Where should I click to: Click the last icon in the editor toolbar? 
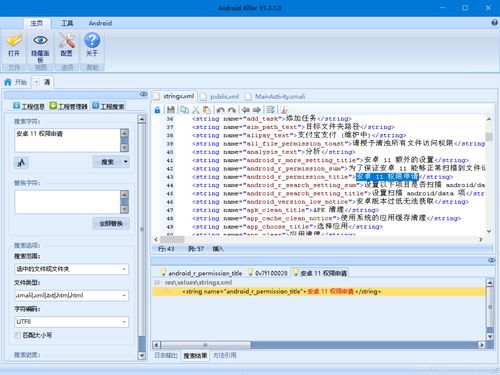click(x=284, y=110)
